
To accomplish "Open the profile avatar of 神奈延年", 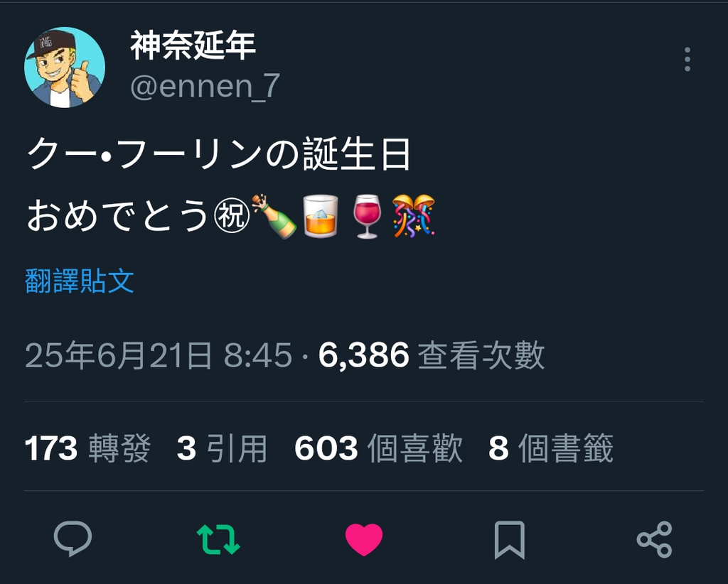I will 65,67.
